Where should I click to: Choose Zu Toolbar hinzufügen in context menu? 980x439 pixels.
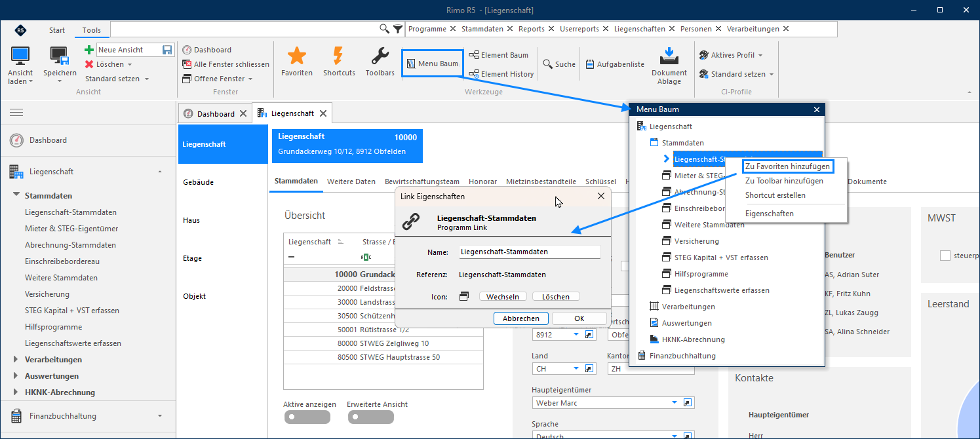click(x=784, y=181)
